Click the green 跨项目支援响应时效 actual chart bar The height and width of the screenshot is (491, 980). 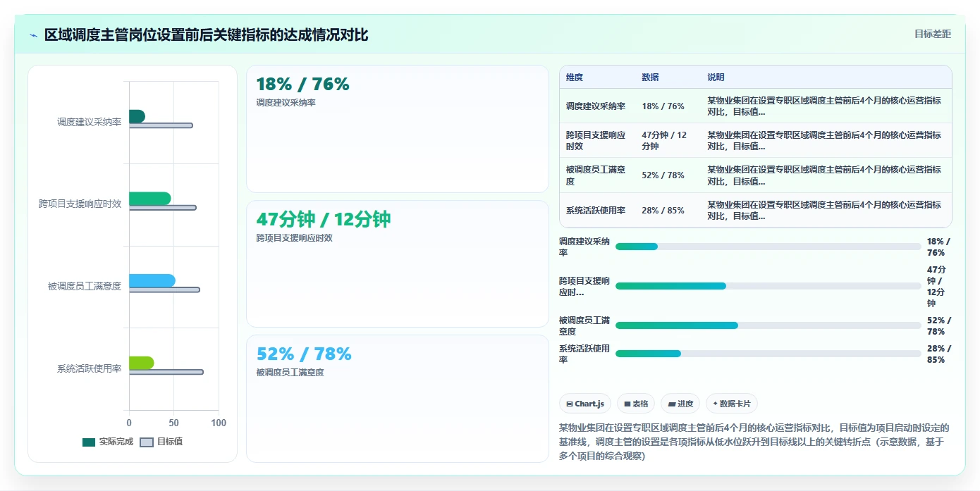pyautogui.click(x=149, y=199)
